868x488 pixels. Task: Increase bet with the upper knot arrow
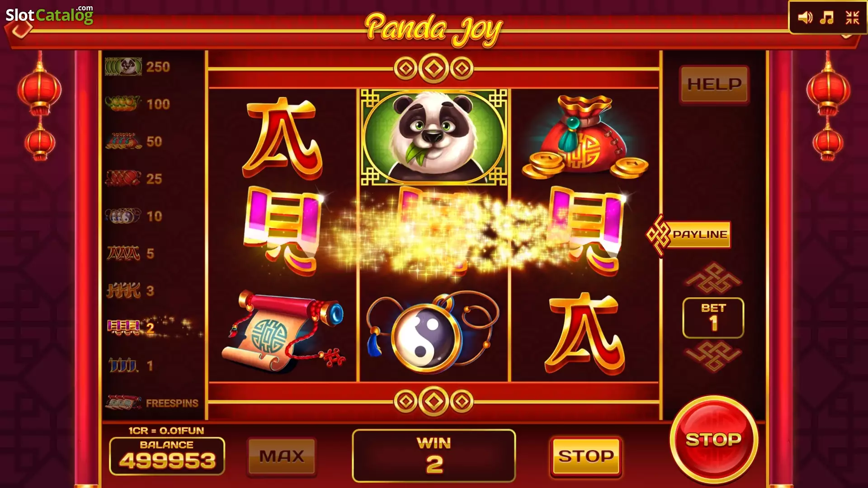713,278
